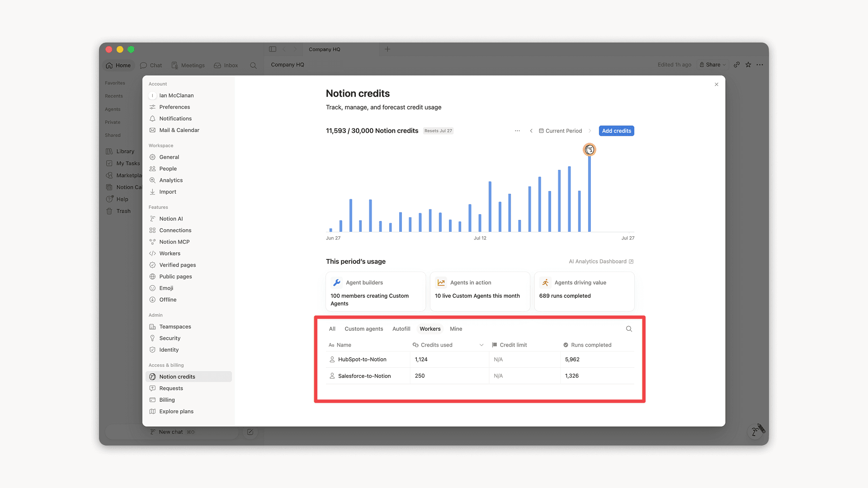
Task: Click the Resets Jul 27 badge
Action: pos(438,131)
